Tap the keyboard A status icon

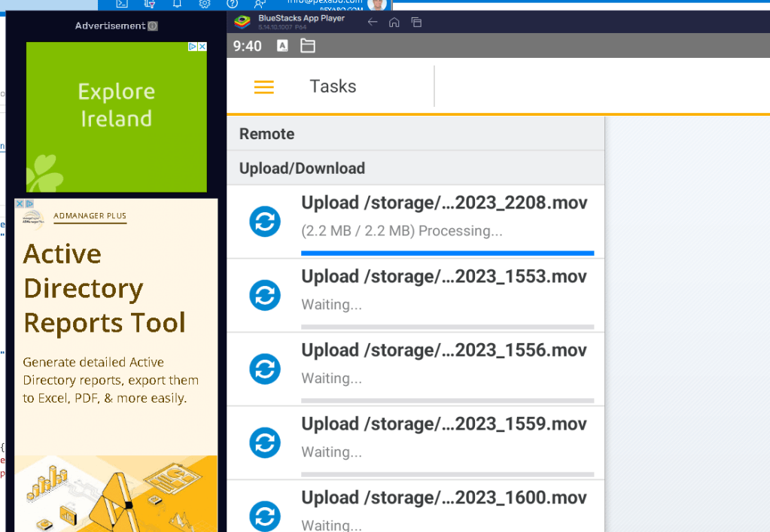[x=282, y=46]
